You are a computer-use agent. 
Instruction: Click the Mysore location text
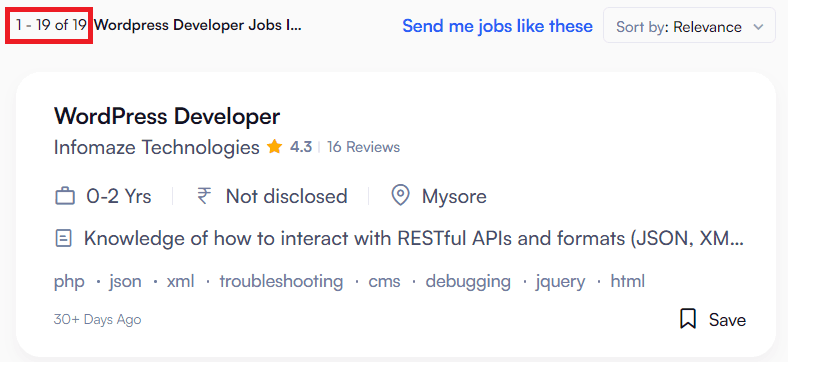(454, 197)
